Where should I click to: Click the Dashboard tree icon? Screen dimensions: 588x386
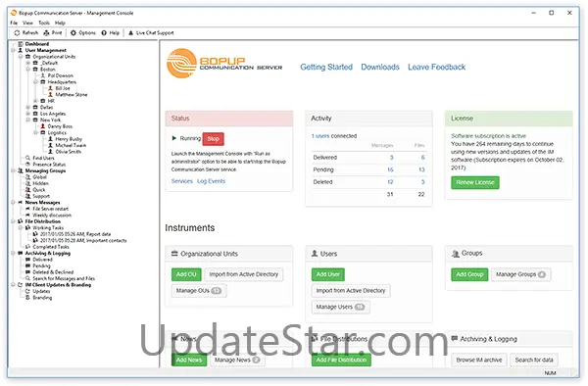click(x=21, y=44)
